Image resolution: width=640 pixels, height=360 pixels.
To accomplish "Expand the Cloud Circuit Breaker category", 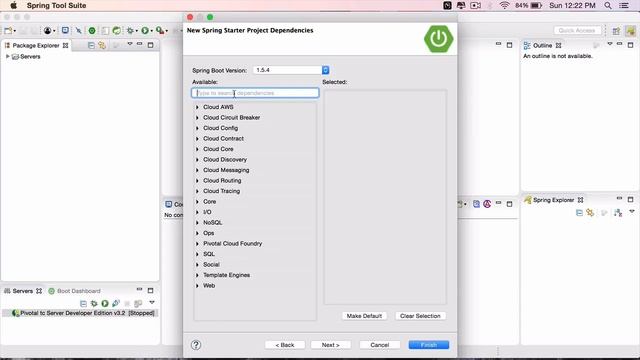I will click(197, 118).
